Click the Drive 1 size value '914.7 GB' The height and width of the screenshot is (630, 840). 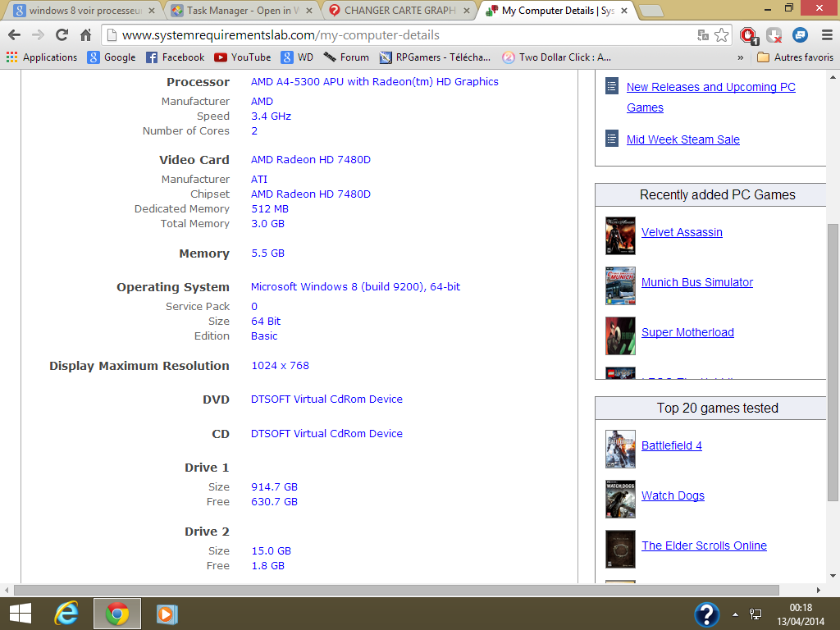click(274, 487)
